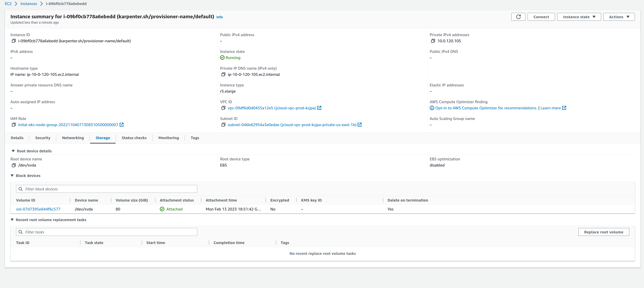Click the Replace root volume button
The width and height of the screenshot is (644, 288).
tap(604, 232)
